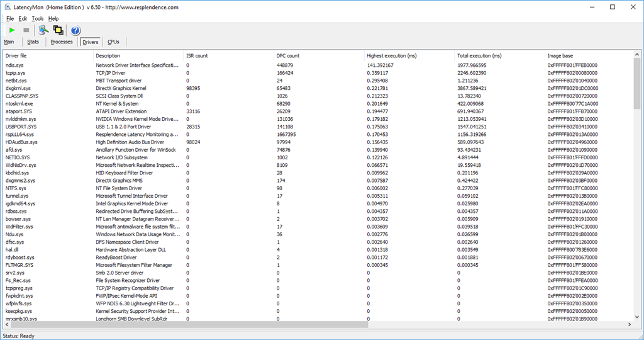This screenshot has width=644, height=340.
Task: Click vertical scrollbar down arrow
Action: (637, 317)
